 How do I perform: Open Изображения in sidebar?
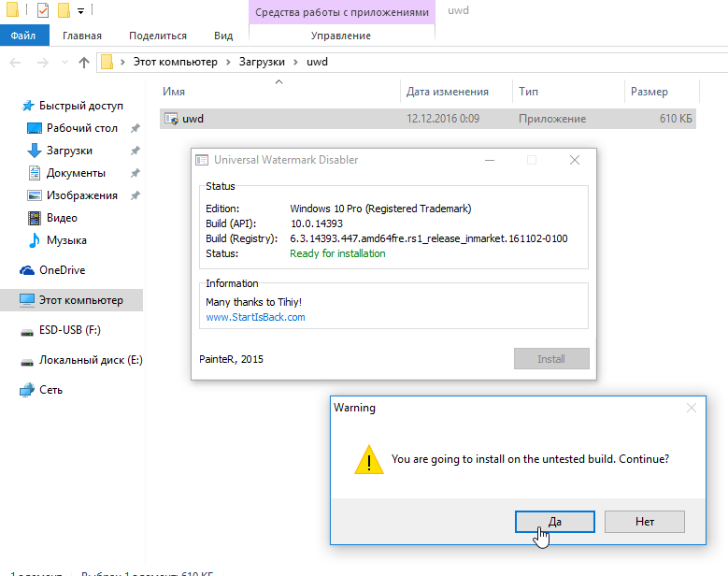click(82, 195)
